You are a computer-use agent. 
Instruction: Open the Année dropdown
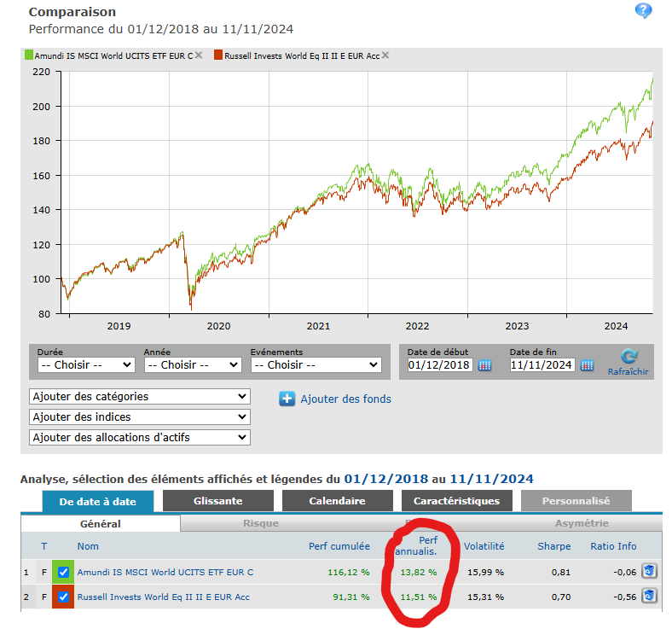pos(193,365)
